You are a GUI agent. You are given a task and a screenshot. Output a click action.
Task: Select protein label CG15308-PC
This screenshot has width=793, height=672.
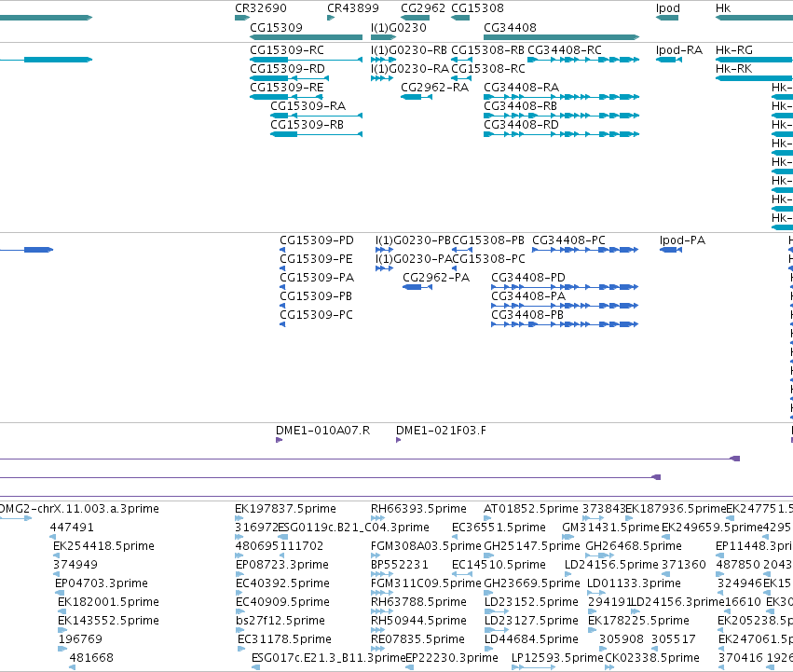click(x=488, y=259)
